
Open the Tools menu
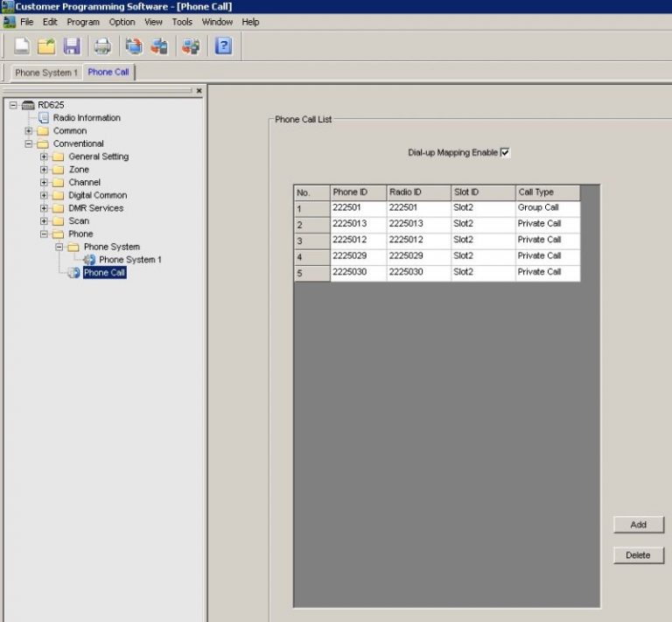(182, 22)
